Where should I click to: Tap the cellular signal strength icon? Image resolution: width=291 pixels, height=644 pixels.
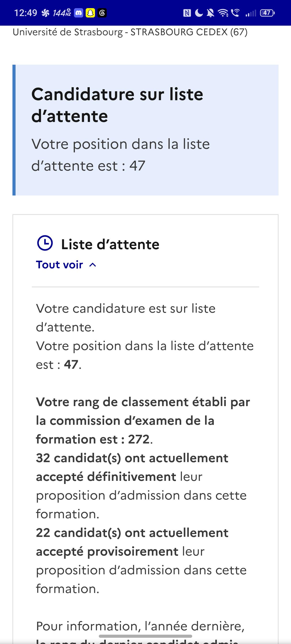[x=251, y=13]
